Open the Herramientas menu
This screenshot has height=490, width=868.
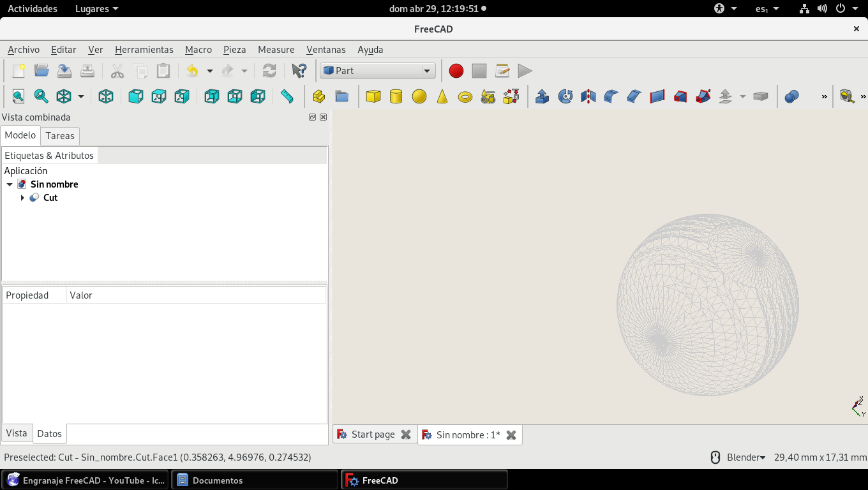144,50
